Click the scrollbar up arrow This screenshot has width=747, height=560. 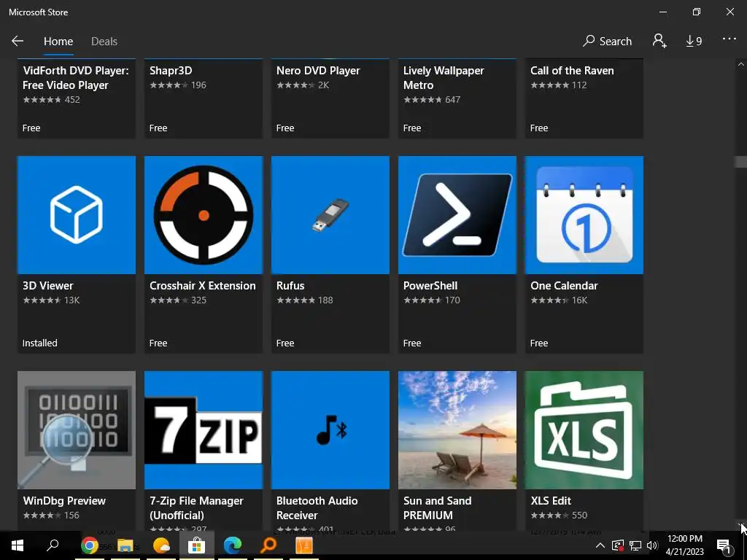coord(740,64)
